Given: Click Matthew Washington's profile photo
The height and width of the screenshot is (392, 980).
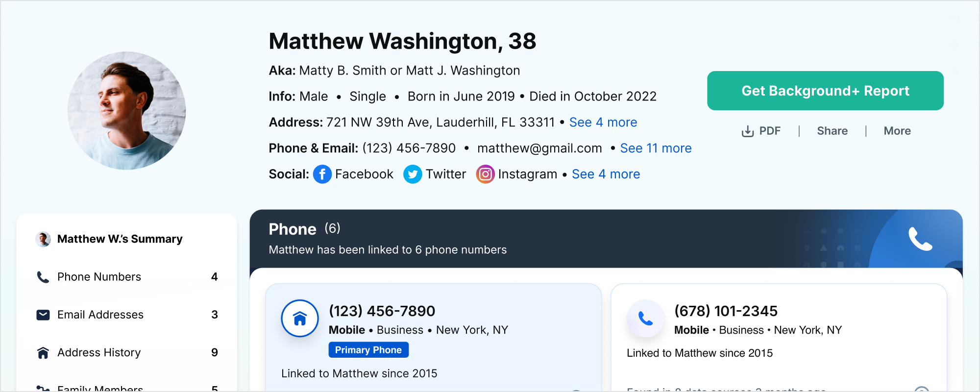Looking at the screenshot, I should [126, 111].
